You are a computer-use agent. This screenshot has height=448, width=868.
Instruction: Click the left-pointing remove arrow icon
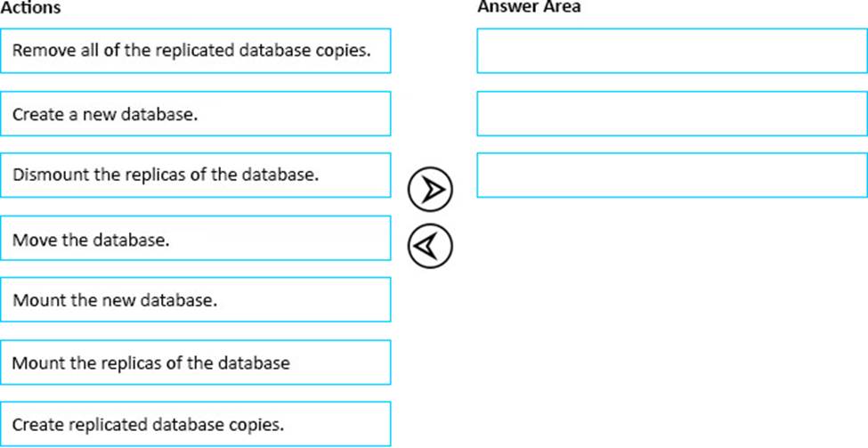pyautogui.click(x=430, y=245)
